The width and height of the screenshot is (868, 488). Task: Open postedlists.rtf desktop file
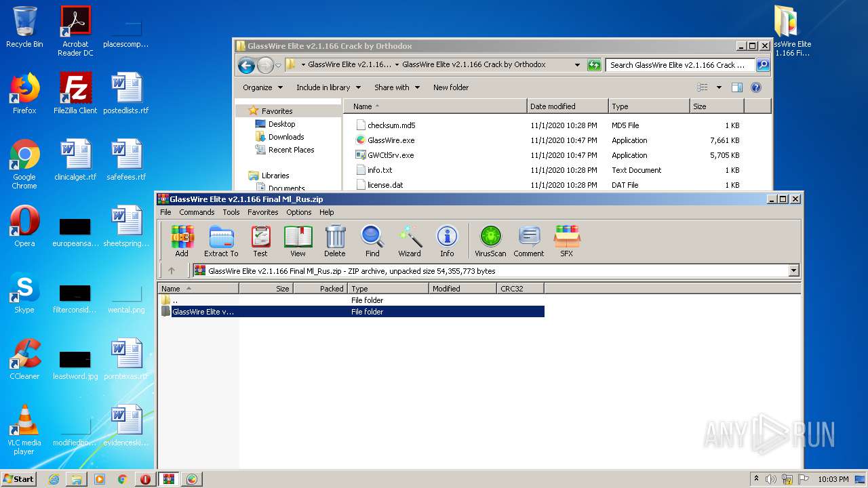[x=126, y=94]
